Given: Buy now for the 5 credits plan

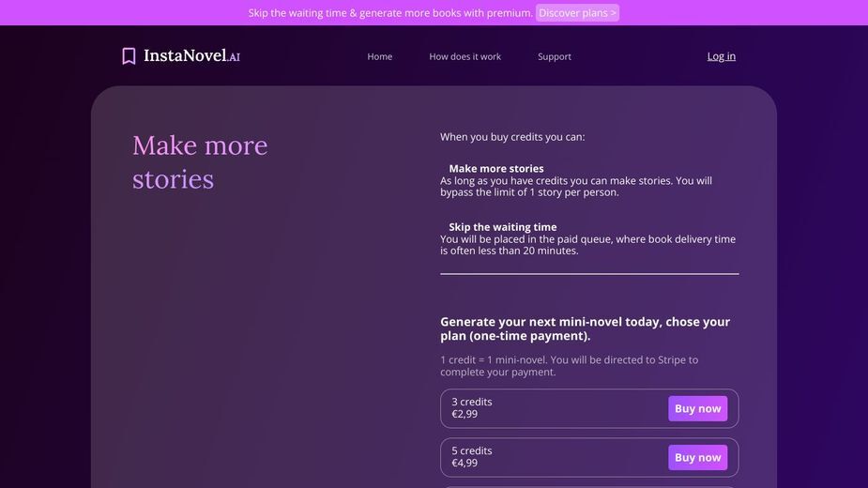Looking at the screenshot, I should [x=697, y=458].
